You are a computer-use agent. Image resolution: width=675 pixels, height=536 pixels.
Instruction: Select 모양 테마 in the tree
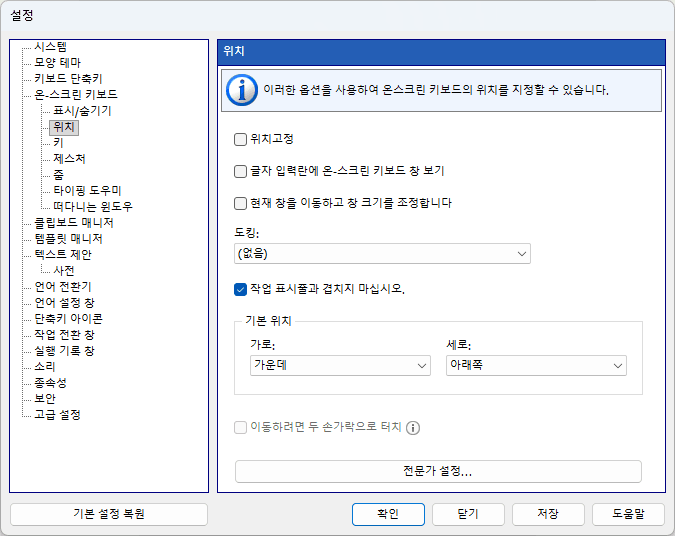tap(57, 62)
